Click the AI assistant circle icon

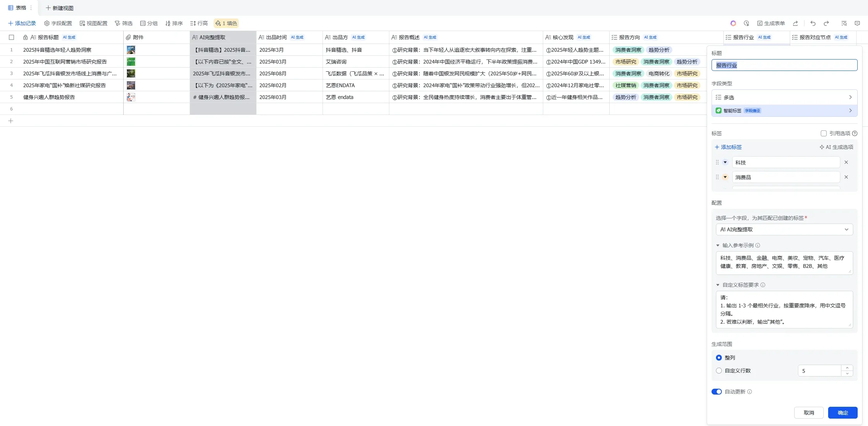click(733, 23)
